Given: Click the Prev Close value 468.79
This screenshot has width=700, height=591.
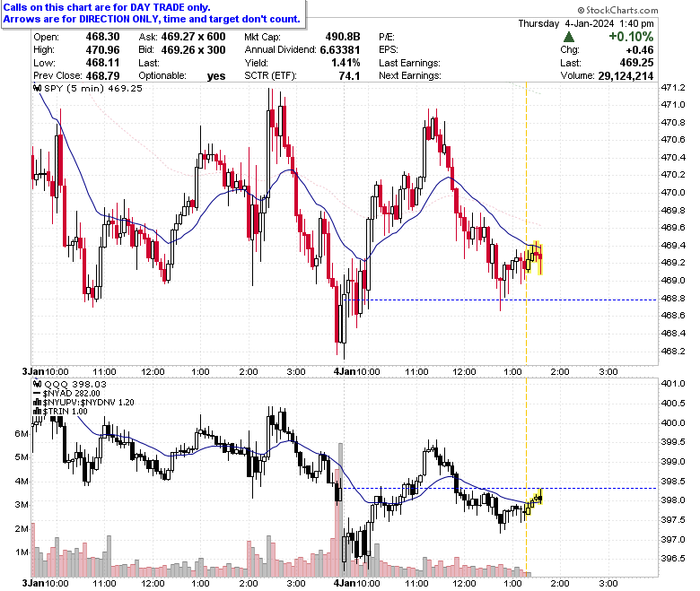Looking at the screenshot, I should pyautogui.click(x=102, y=76).
